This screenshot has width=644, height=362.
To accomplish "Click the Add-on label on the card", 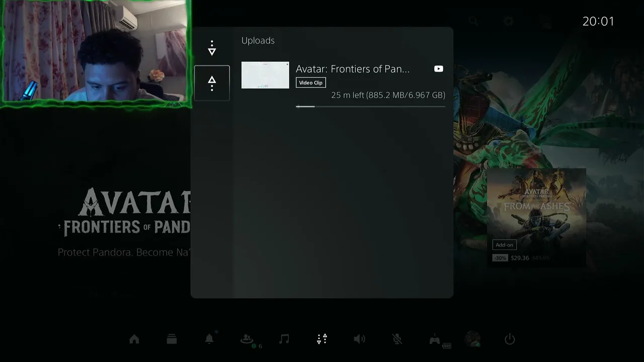I will [504, 245].
